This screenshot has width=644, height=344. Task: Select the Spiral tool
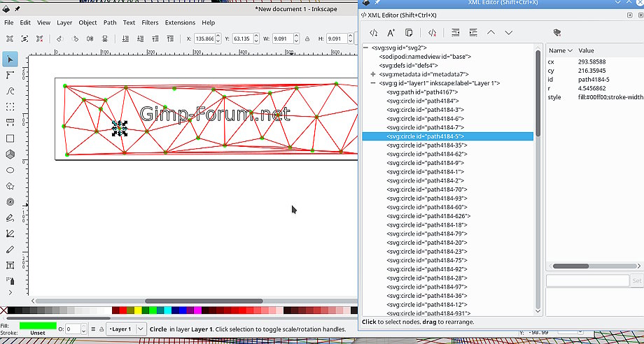[x=10, y=202]
